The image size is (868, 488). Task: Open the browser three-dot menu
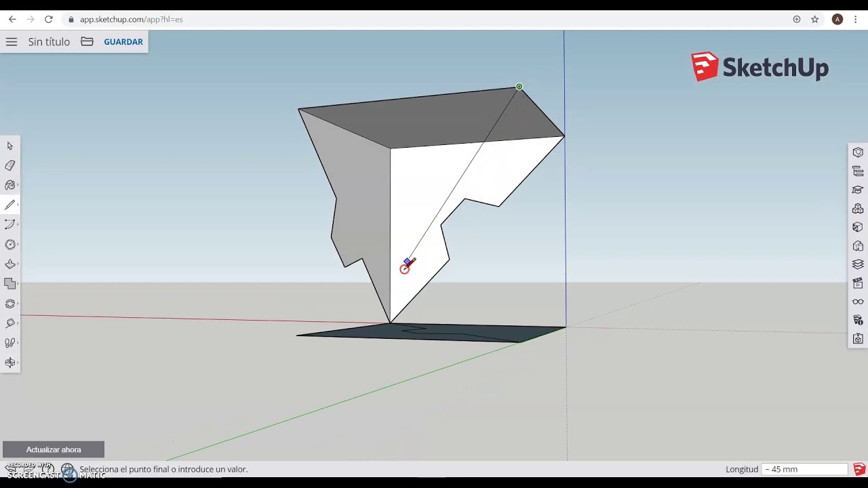click(857, 19)
